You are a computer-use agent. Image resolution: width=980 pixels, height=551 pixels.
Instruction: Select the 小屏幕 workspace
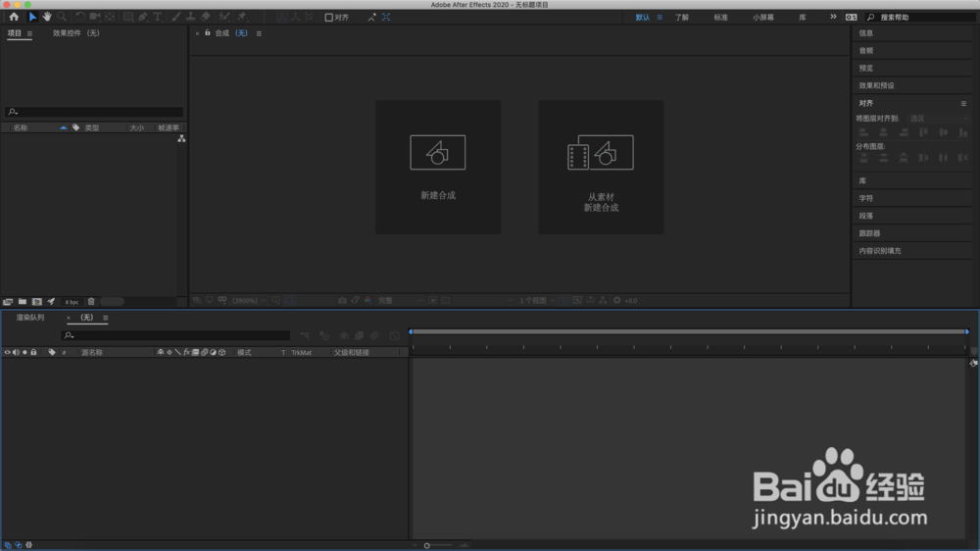pyautogui.click(x=763, y=18)
